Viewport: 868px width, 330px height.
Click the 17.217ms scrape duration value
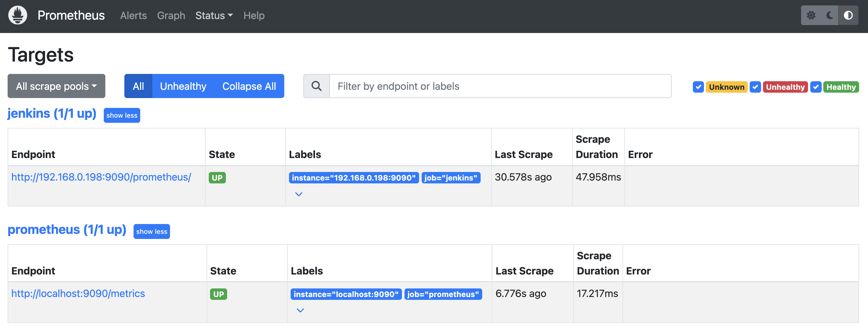[597, 294]
